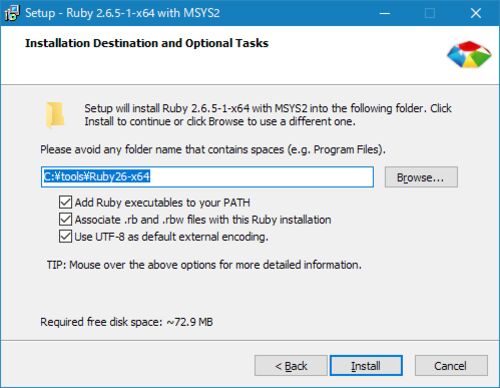Viewport: 500px width, 388px height.
Task: Go back with the Back button
Action: 291,366
